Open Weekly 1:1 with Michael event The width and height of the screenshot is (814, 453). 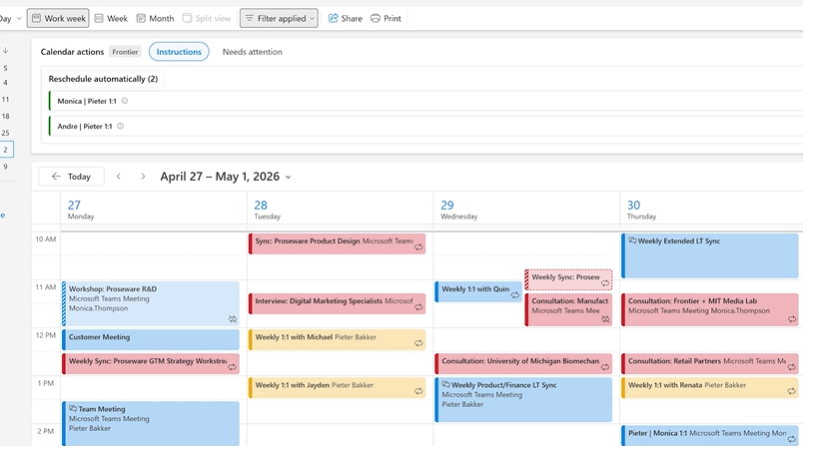pyautogui.click(x=337, y=339)
